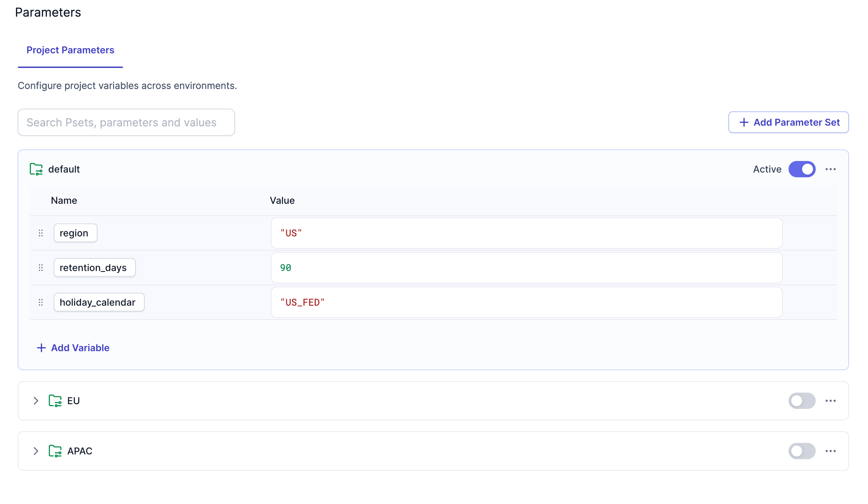
Task: Open the APAC set's three-dot menu
Action: click(830, 451)
